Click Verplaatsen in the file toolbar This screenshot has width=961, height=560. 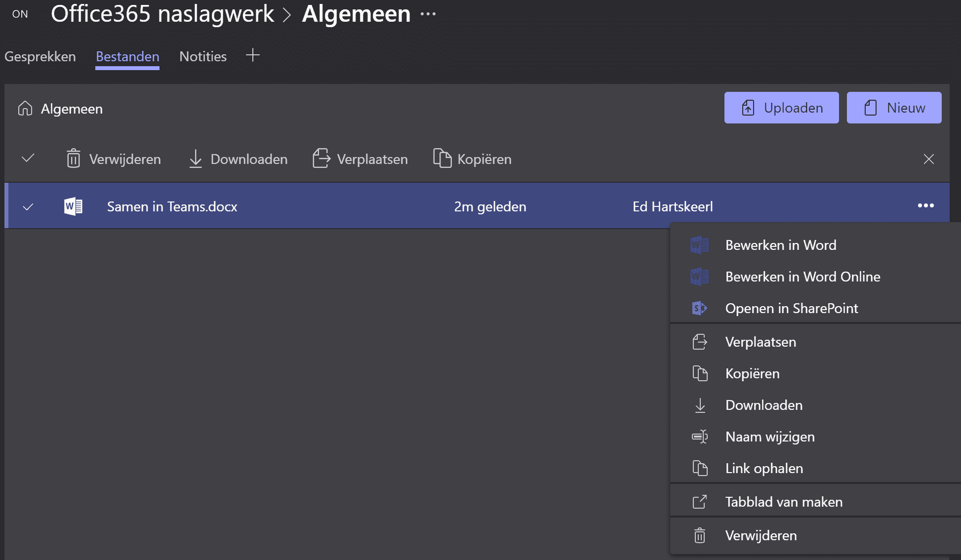360,159
